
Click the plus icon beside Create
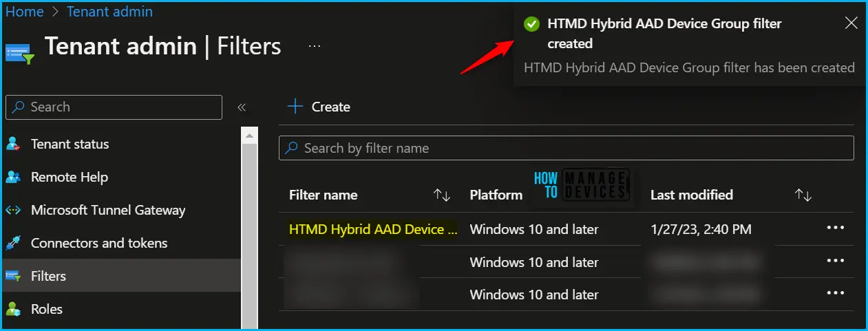click(295, 107)
